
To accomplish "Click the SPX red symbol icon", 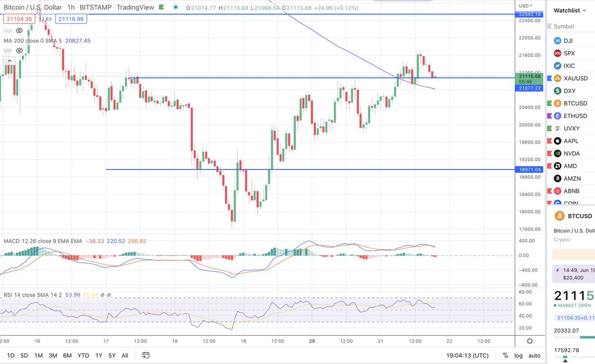I will 557,53.
